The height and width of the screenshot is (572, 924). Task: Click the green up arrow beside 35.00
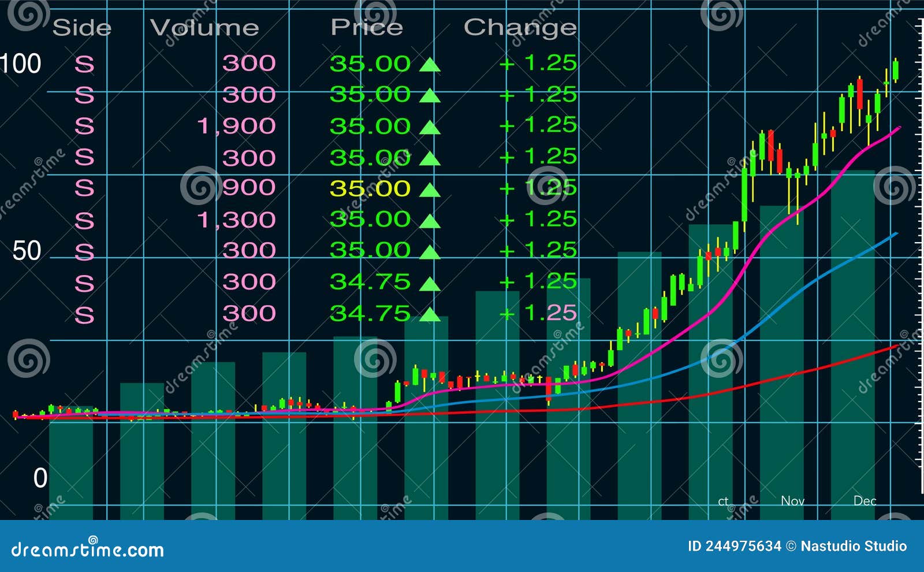click(x=430, y=64)
